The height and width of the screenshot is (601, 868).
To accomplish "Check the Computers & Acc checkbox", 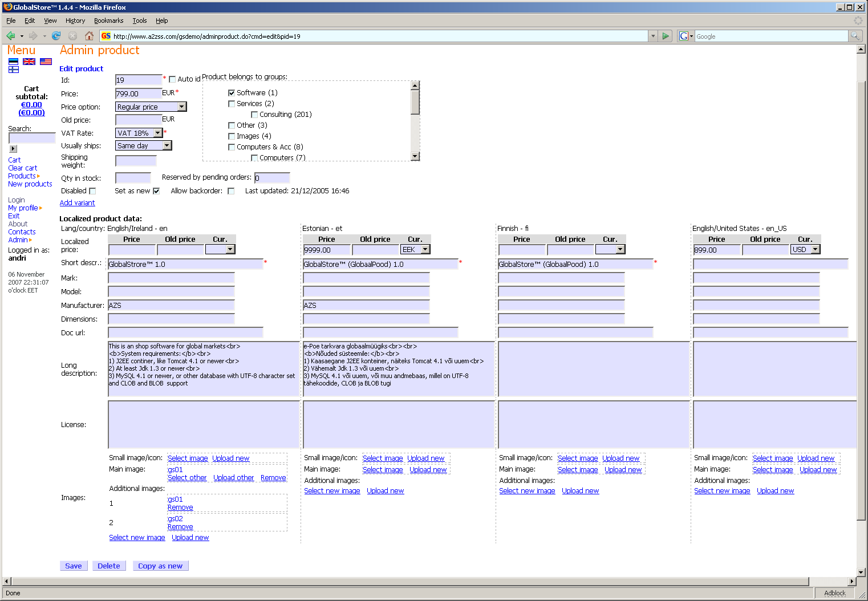I will coord(232,147).
